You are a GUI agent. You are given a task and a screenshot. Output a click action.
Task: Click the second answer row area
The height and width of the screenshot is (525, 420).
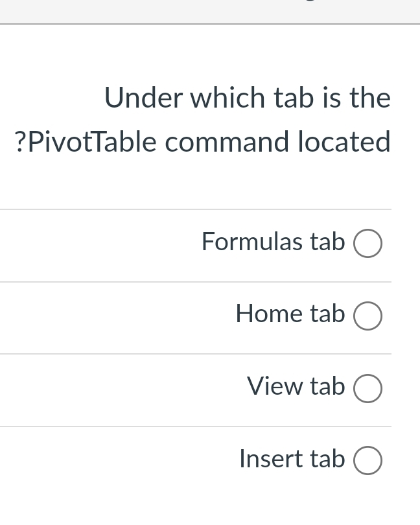point(210,317)
